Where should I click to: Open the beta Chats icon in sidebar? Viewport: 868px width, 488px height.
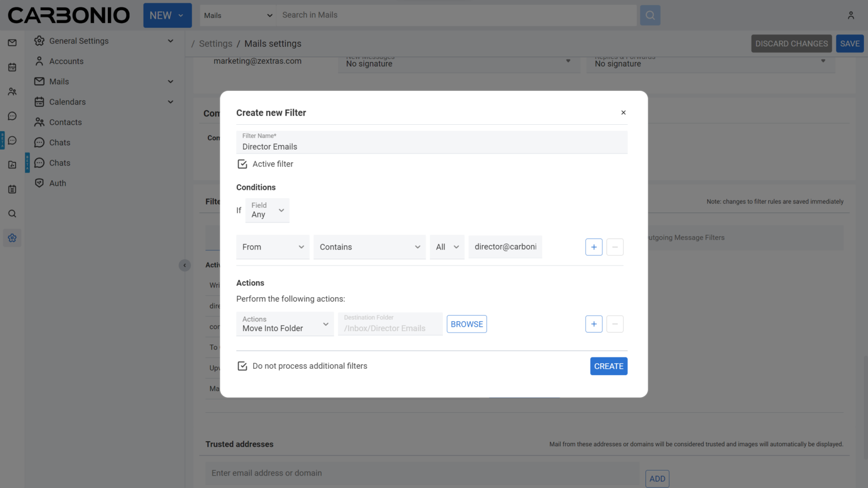tap(12, 140)
